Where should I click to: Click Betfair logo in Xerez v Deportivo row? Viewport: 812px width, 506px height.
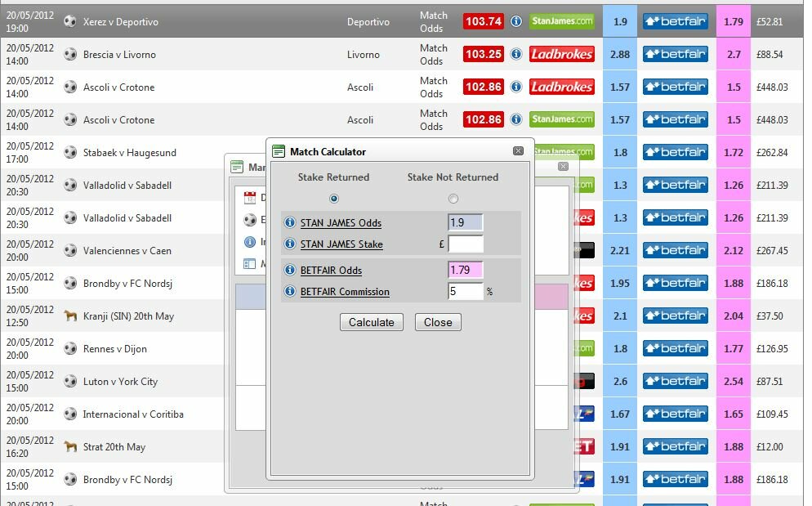click(676, 21)
